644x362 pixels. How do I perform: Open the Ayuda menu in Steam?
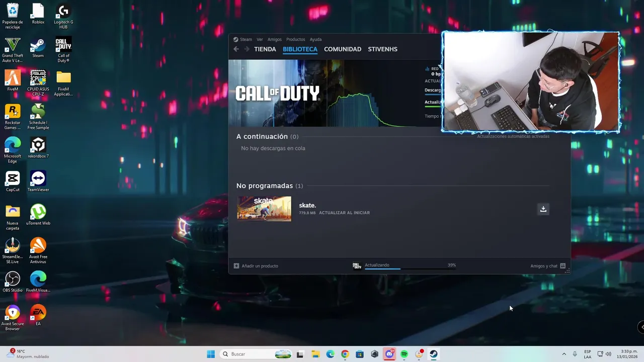(315, 39)
